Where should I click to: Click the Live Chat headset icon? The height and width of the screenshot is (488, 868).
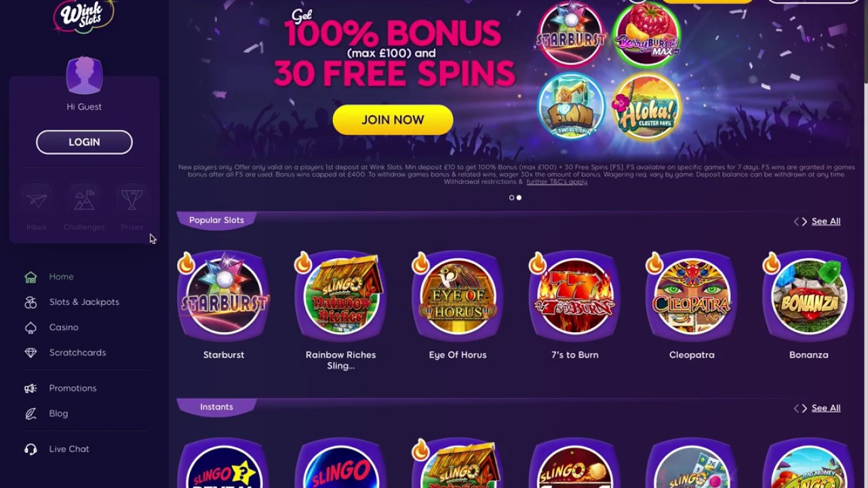coord(31,449)
